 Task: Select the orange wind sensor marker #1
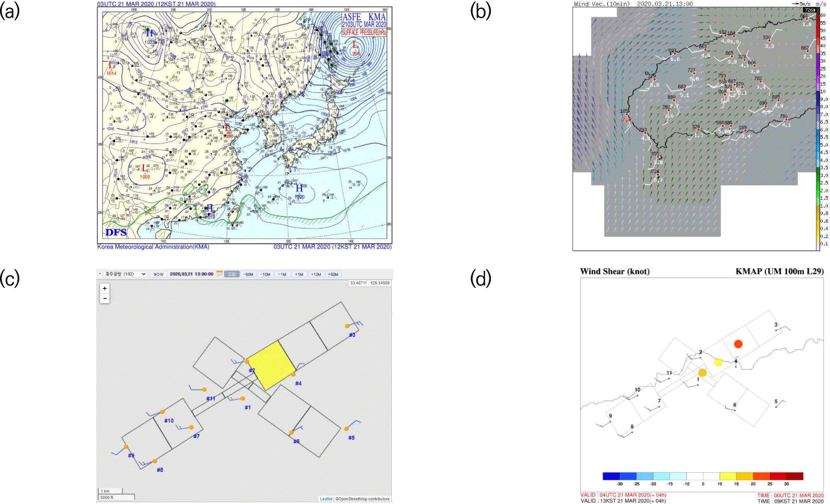point(243,399)
